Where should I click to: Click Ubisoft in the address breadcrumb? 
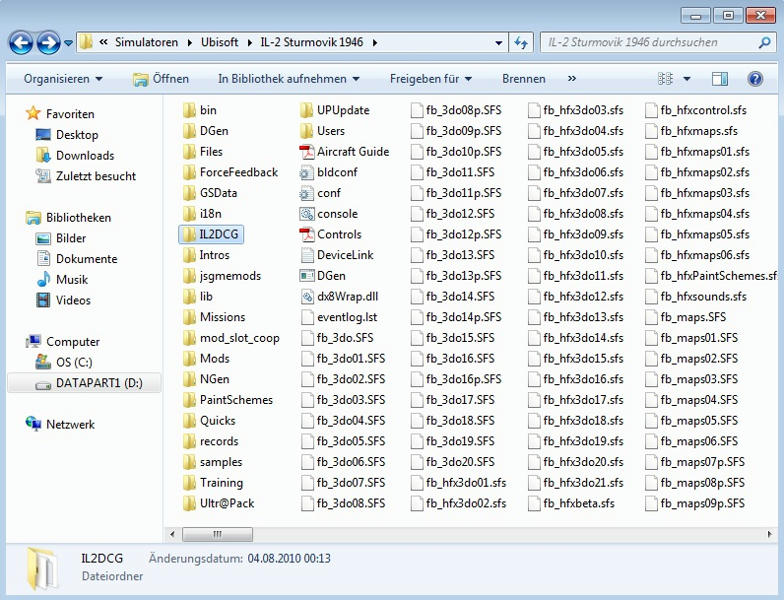[220, 42]
